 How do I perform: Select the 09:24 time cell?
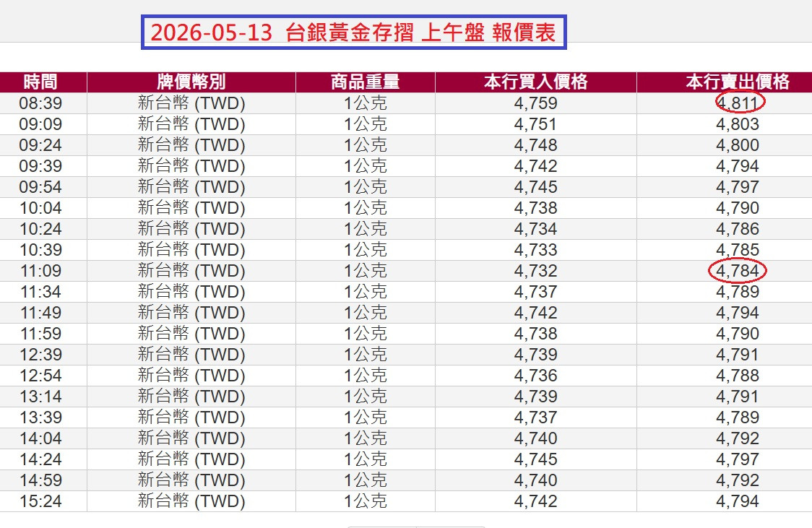tap(40, 145)
